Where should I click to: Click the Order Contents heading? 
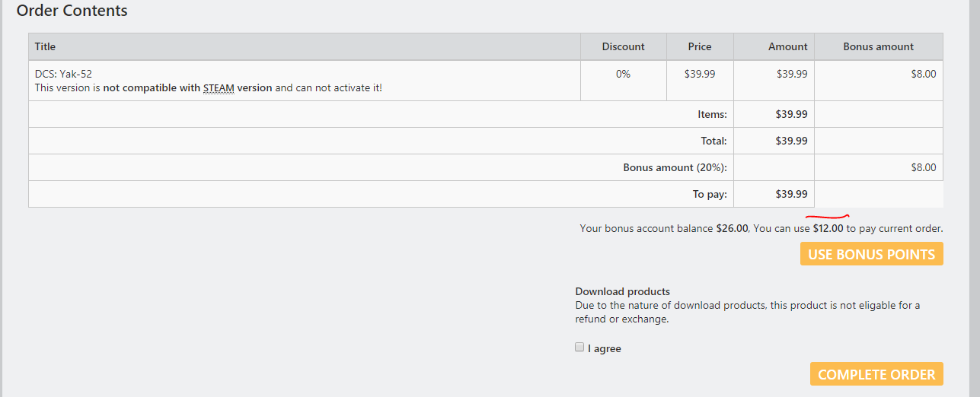coord(72,11)
